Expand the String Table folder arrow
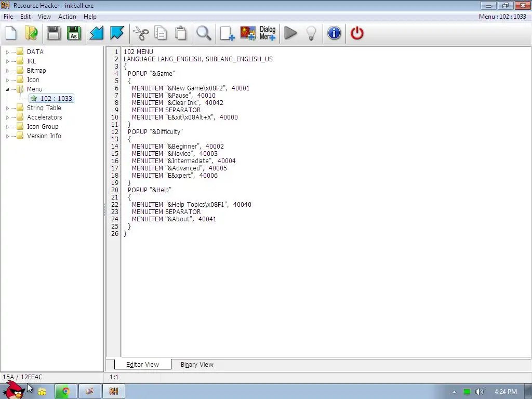Viewport: 532px width, 399px height. [x=7, y=108]
